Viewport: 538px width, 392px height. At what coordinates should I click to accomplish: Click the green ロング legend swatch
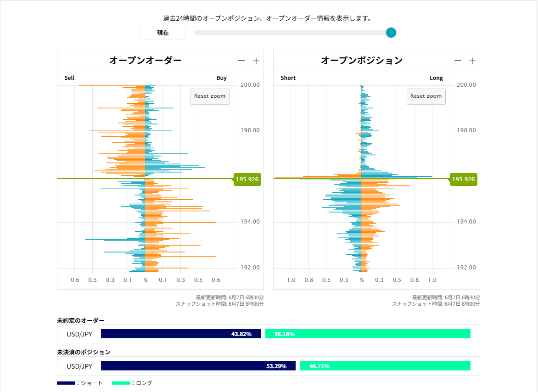pyautogui.click(x=121, y=383)
